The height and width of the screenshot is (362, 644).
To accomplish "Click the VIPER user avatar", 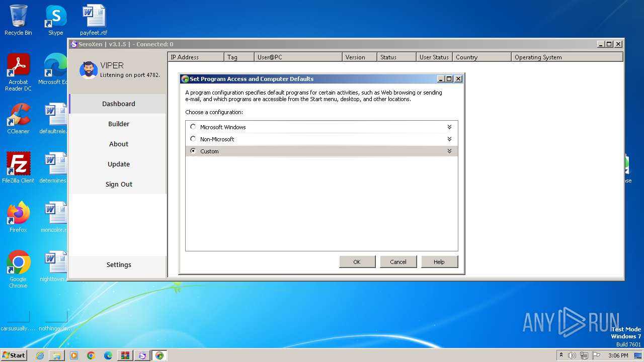I will click(89, 70).
